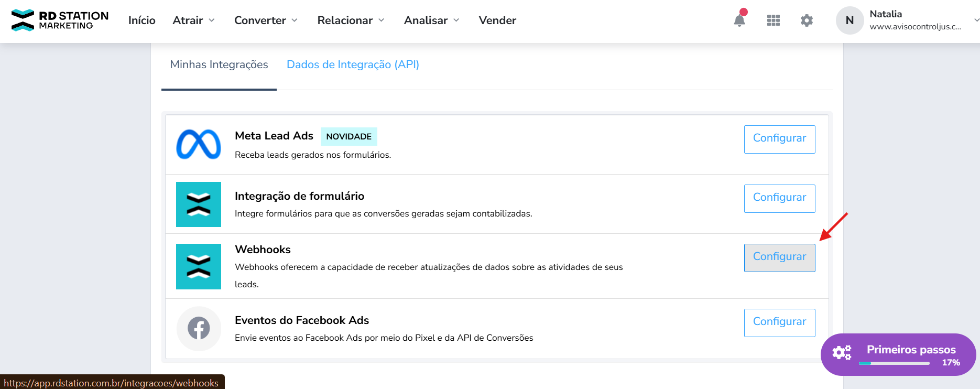
Task: Expand the Analisar menu
Action: click(431, 20)
